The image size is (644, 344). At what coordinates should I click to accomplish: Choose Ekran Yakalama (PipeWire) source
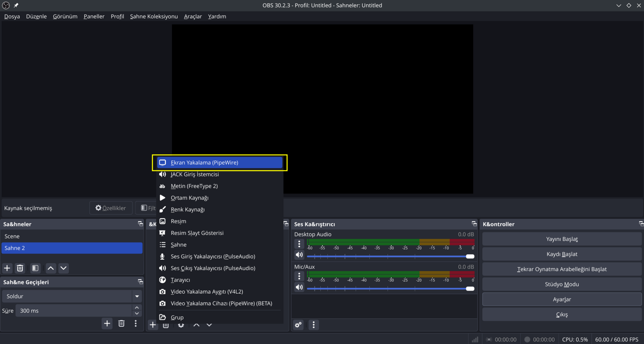pyautogui.click(x=220, y=163)
